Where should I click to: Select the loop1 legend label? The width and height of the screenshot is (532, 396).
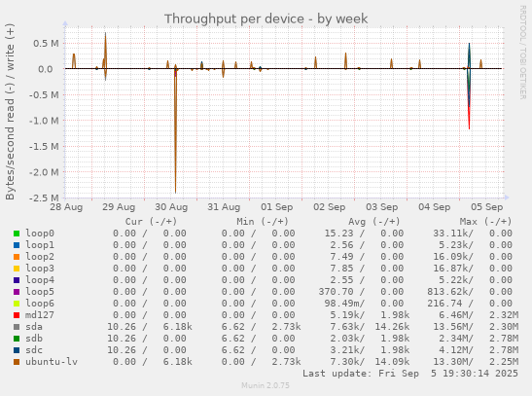click(x=40, y=245)
